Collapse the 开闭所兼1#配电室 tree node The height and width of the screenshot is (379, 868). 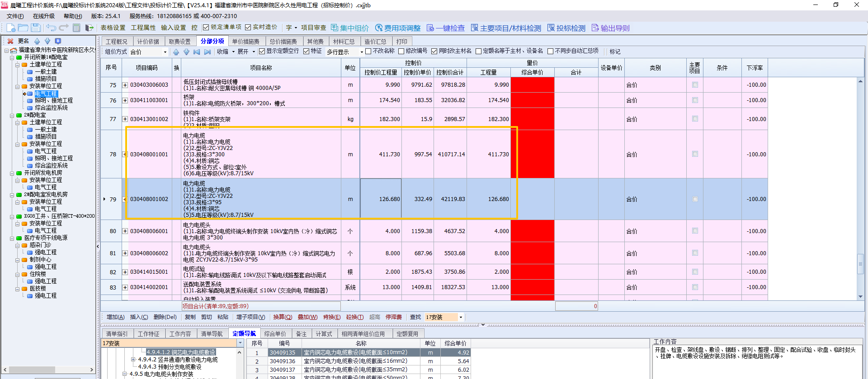pyautogui.click(x=12, y=57)
